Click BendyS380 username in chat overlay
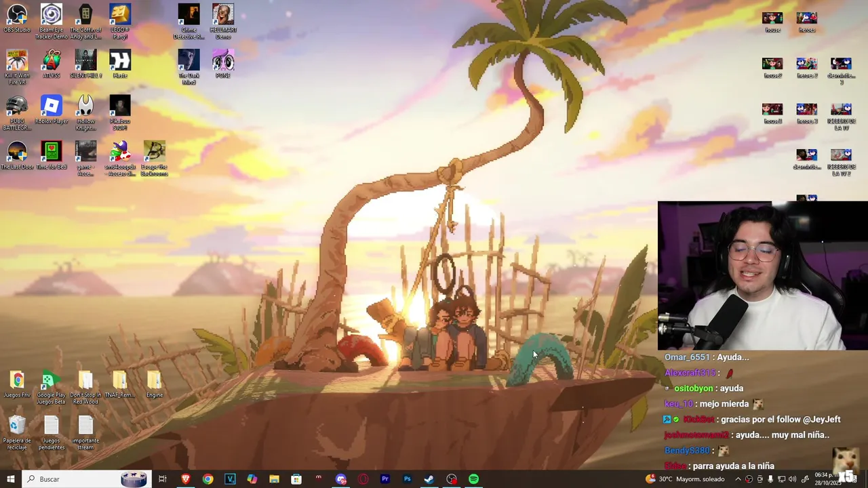This screenshot has height=488, width=868. [x=686, y=451]
